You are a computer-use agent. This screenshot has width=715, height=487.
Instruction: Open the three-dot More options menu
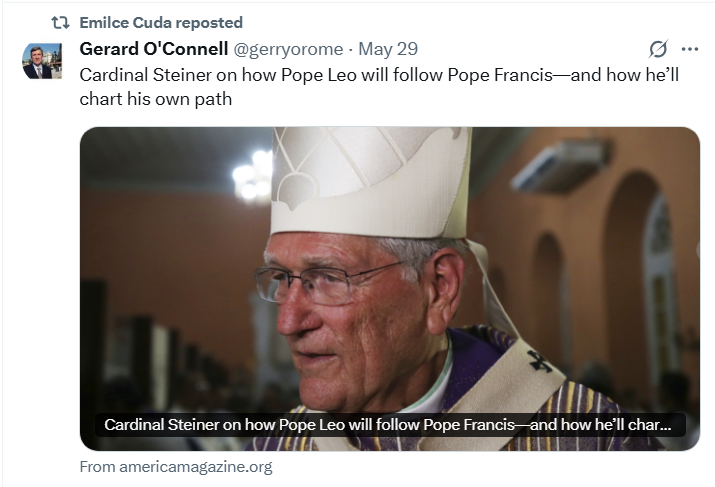(690, 49)
